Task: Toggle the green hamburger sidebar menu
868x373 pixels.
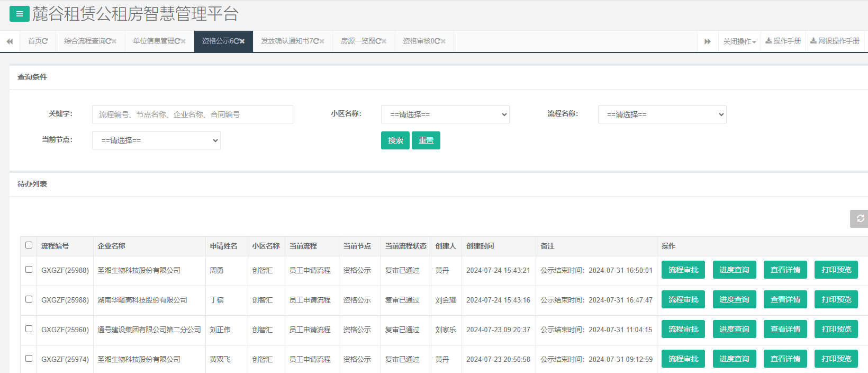Action: (19, 14)
